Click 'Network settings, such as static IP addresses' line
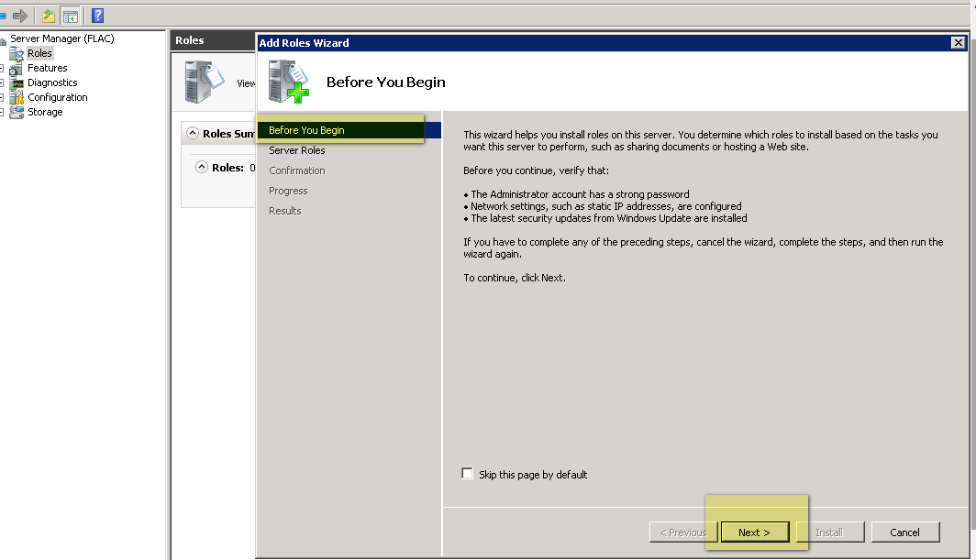The height and width of the screenshot is (560, 976). 605,206
